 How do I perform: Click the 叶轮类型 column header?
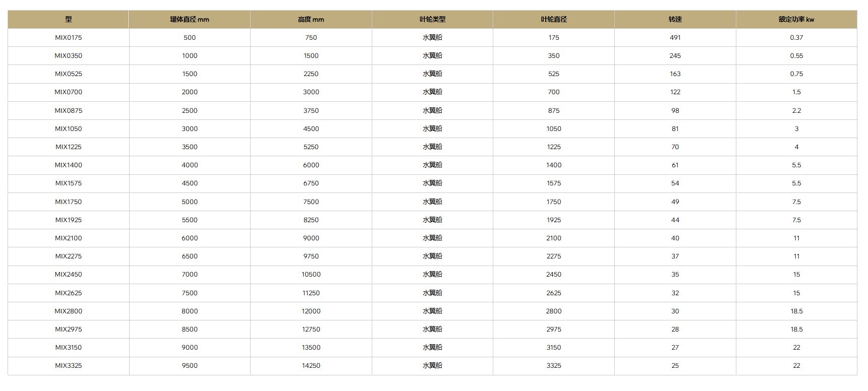click(432, 19)
